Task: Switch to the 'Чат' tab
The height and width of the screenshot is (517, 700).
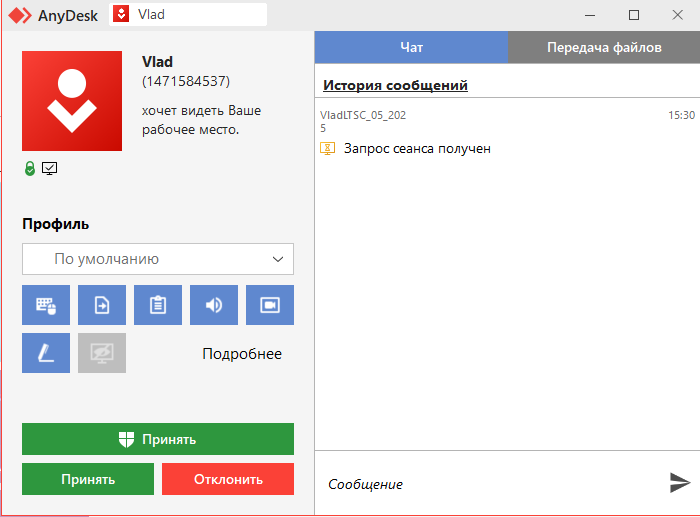Action: (x=411, y=47)
